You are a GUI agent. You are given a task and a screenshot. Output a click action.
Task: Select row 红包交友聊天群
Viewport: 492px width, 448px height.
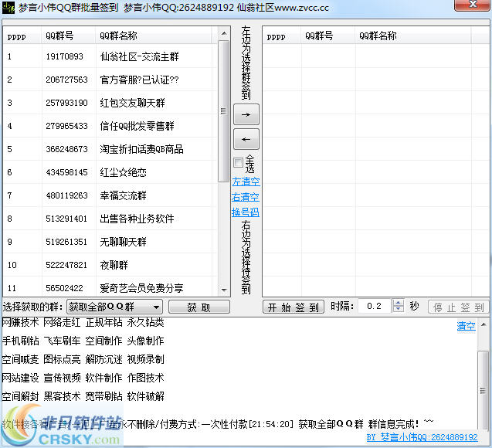(110, 103)
